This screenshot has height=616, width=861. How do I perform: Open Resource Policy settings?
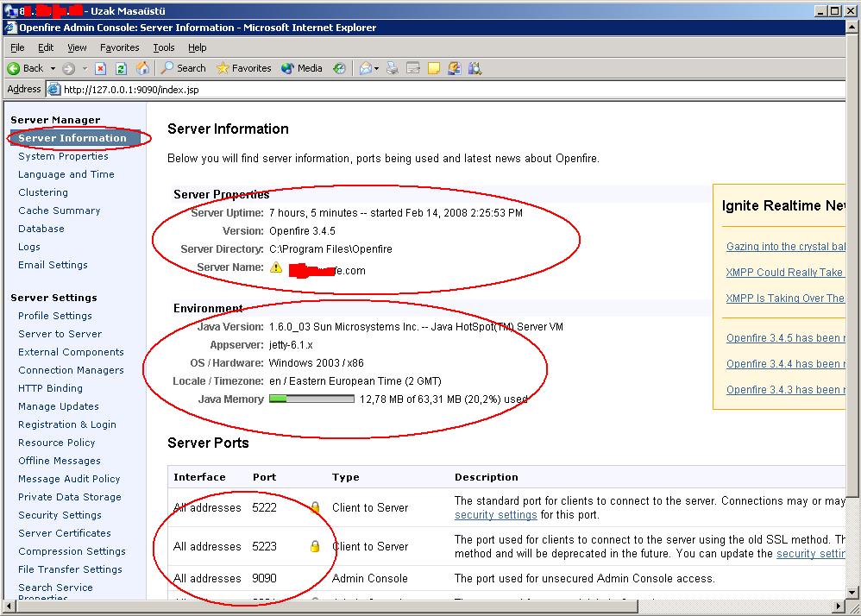[x=57, y=443]
